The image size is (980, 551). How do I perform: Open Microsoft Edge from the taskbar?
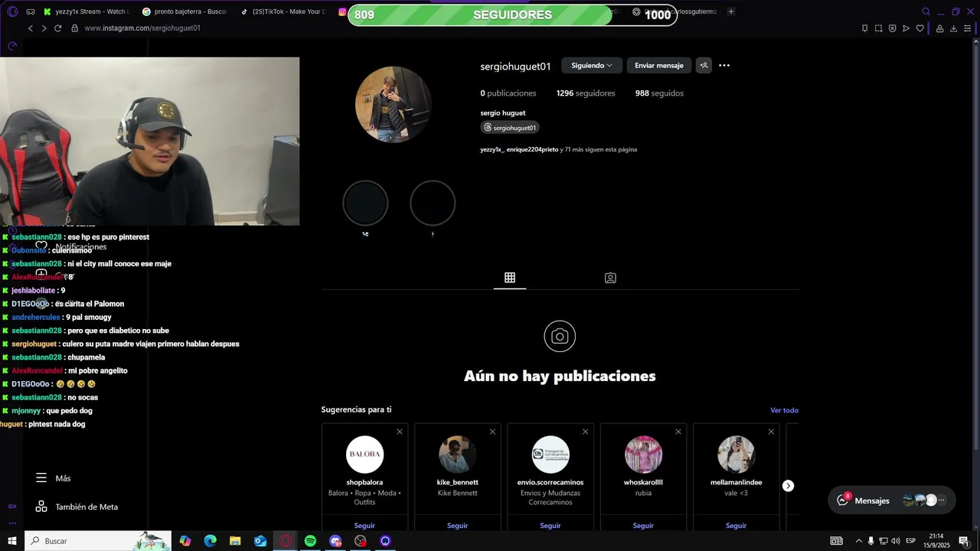click(211, 541)
